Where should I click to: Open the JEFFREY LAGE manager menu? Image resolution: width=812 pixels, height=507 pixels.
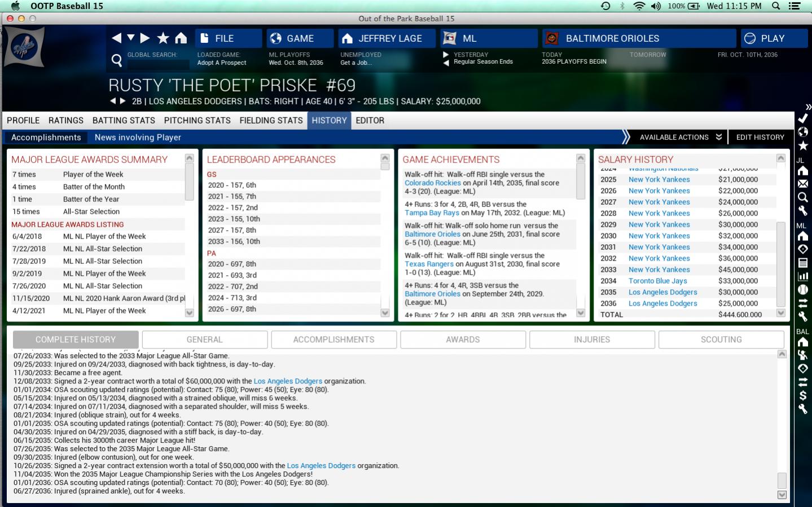(387, 38)
